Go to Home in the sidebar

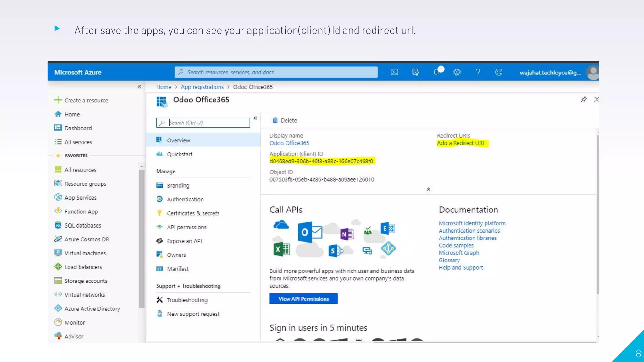pyautogui.click(x=67, y=114)
